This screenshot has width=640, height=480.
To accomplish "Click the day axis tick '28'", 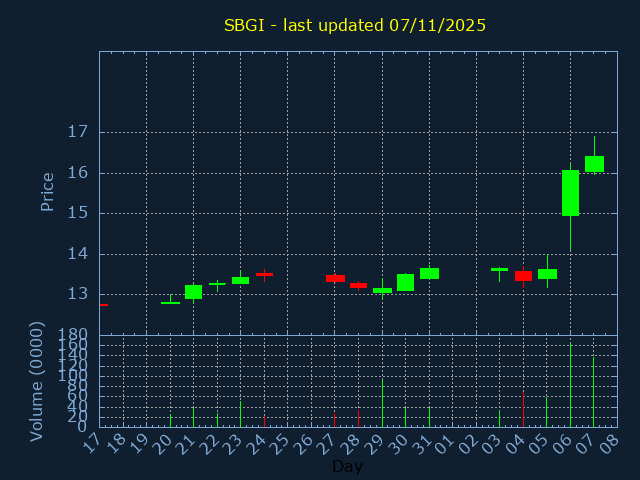I will point(350,443).
